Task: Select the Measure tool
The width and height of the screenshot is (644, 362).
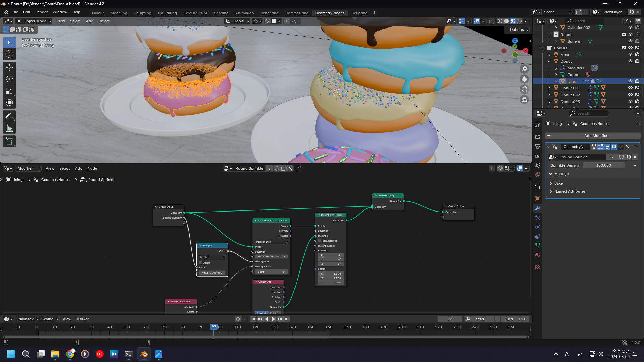Action: coord(9,128)
